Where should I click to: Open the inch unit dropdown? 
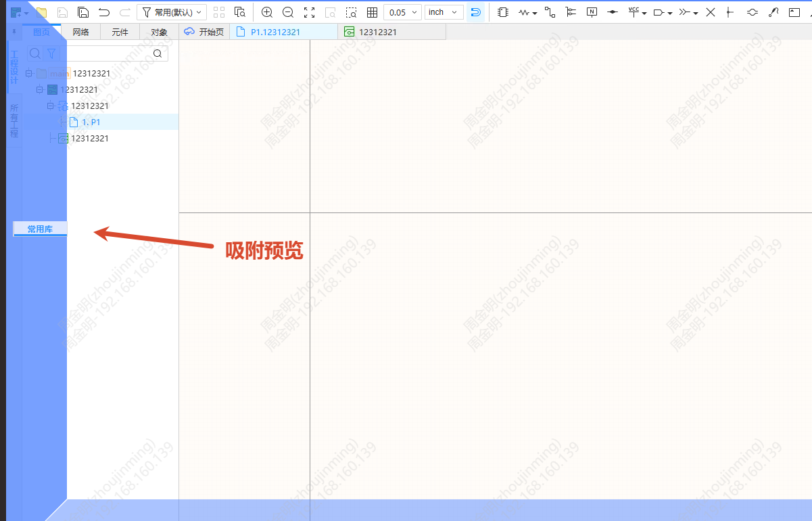[x=444, y=12]
